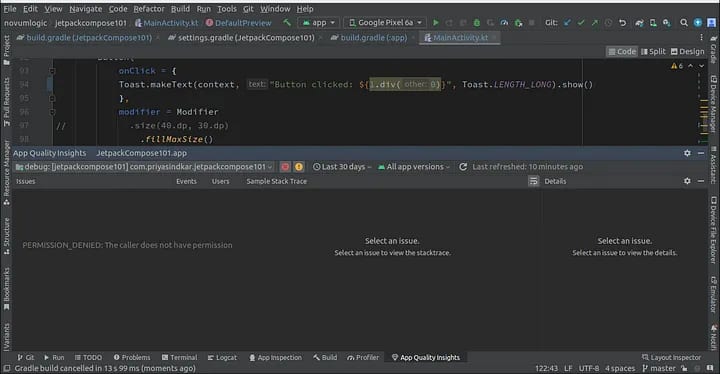Click the 122:43 caret position indicator
720x374 pixels.
pyautogui.click(x=546, y=368)
